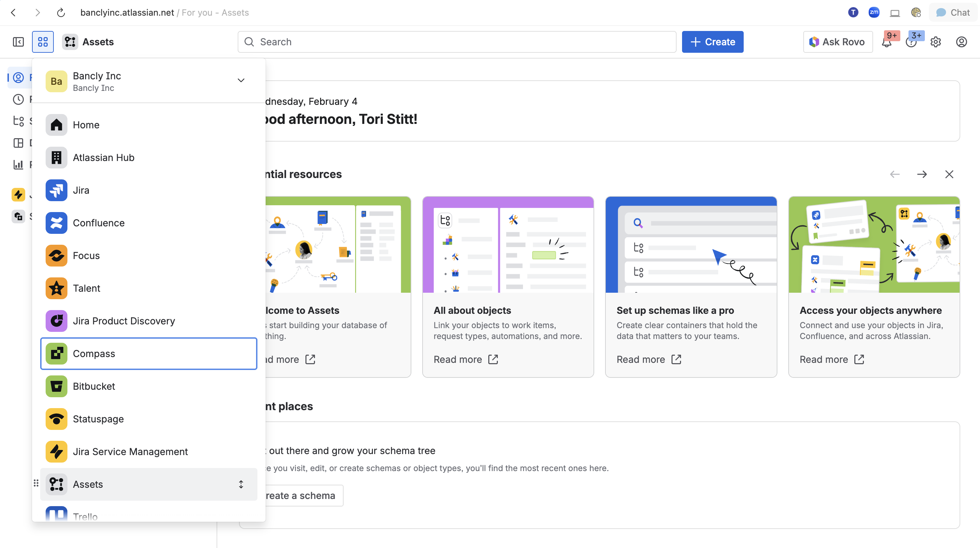980x548 pixels.
Task: Go forward with browser forward arrow
Action: tap(37, 13)
